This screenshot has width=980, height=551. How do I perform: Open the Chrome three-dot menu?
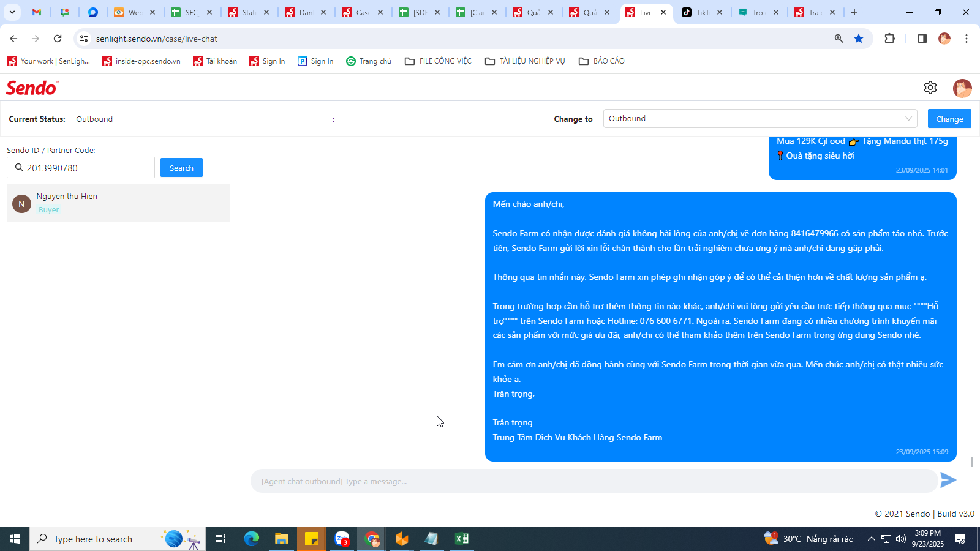coord(967,39)
